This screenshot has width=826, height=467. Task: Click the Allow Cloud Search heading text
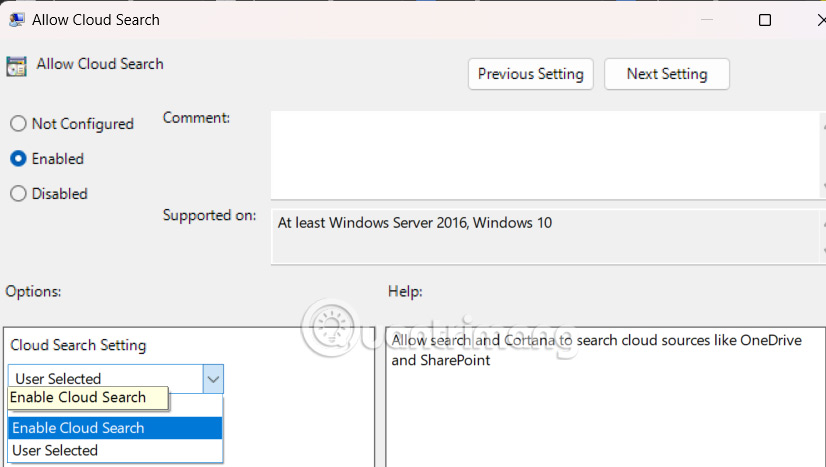(x=100, y=64)
